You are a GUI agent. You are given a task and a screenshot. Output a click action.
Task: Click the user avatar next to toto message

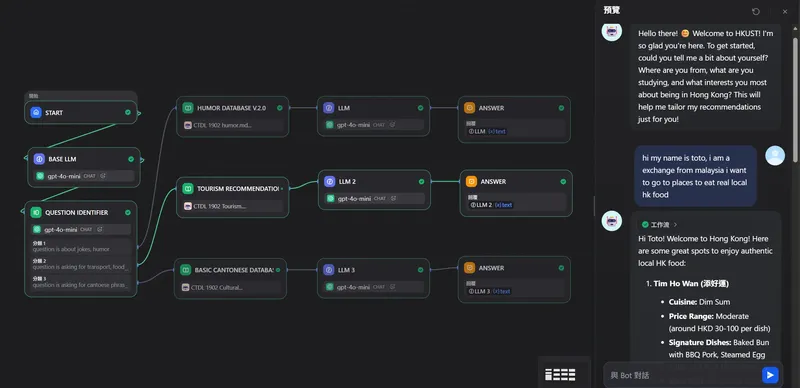click(775, 155)
